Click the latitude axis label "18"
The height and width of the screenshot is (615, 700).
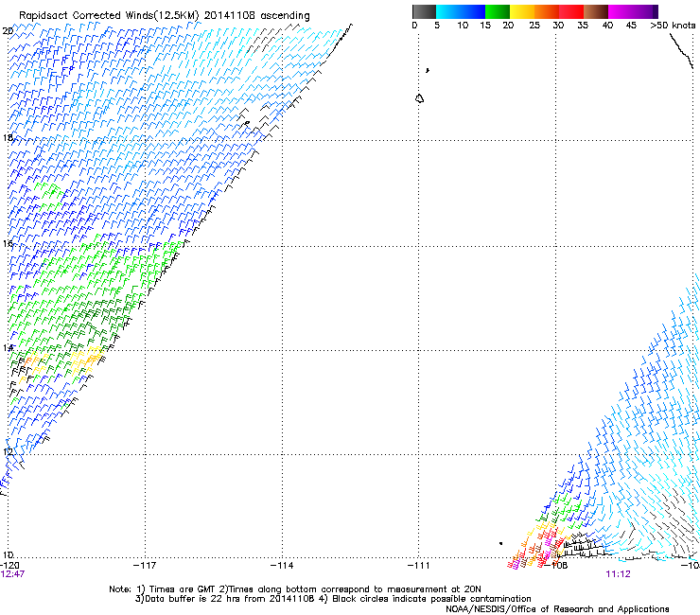8,137
